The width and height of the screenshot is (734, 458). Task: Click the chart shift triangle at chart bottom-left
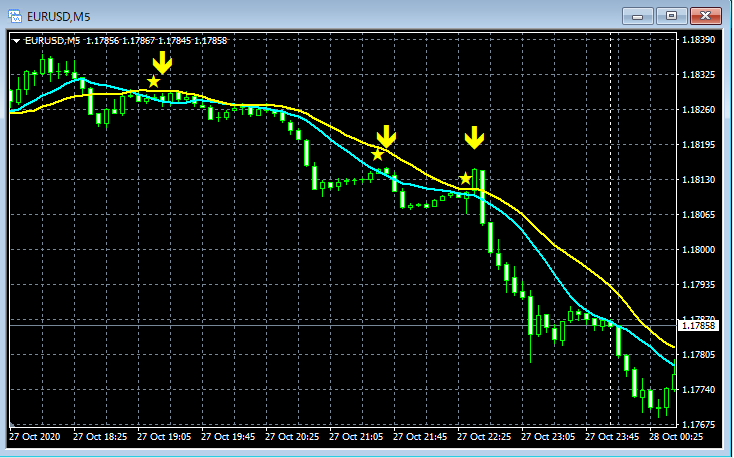coord(12,425)
